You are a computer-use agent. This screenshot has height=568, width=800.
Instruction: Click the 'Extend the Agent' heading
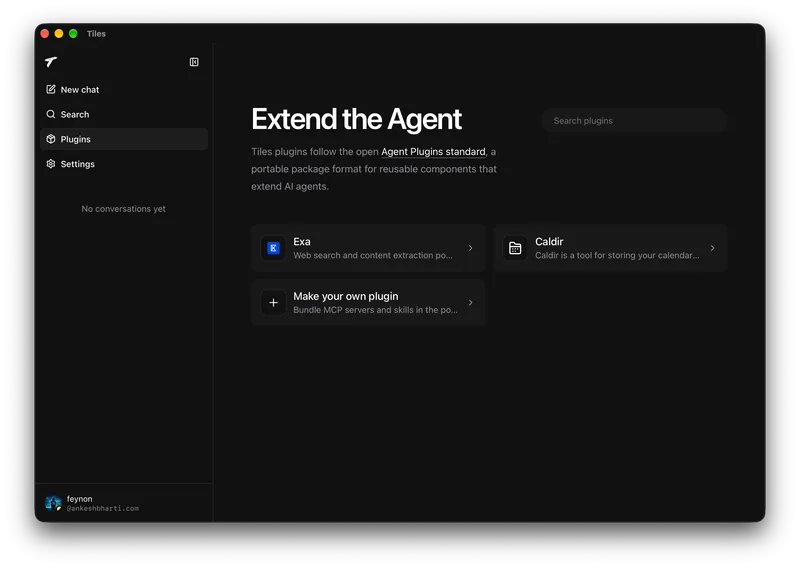click(356, 119)
